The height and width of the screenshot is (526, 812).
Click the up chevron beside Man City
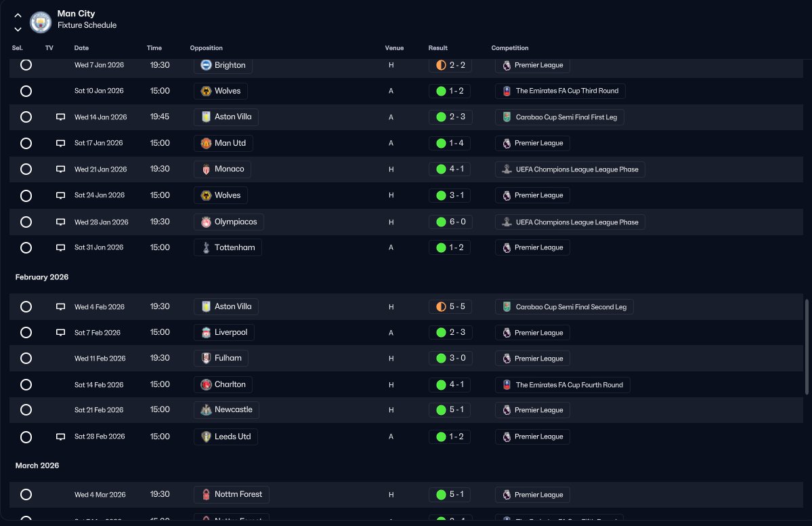pyautogui.click(x=18, y=16)
